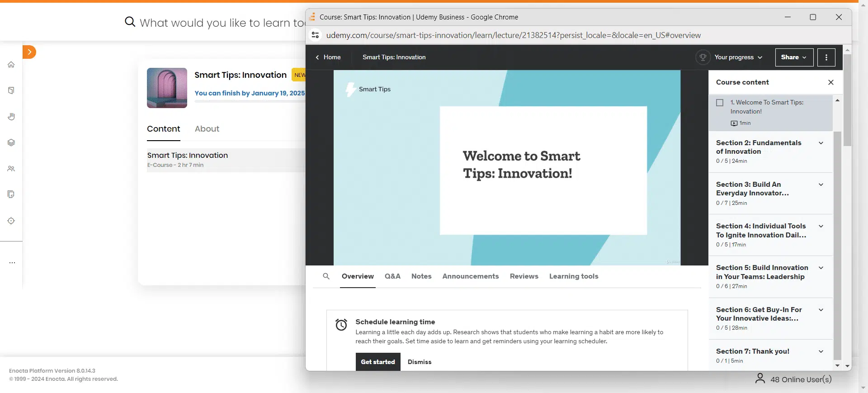The height and width of the screenshot is (393, 868).
Task: Click 'You can finish by January 19, 2025'
Action: point(250,93)
